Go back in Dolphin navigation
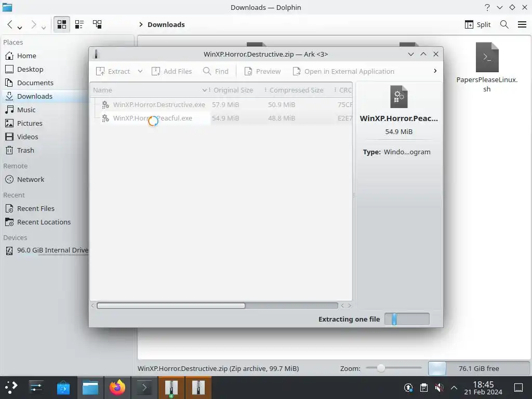Screen dimensions: 532x399 (10, 24)
